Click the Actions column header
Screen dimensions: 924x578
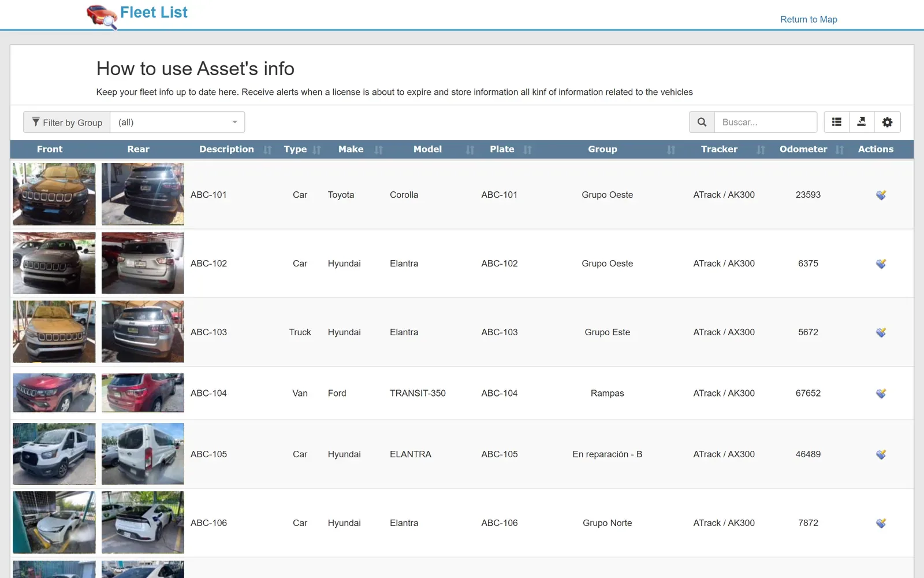click(875, 149)
